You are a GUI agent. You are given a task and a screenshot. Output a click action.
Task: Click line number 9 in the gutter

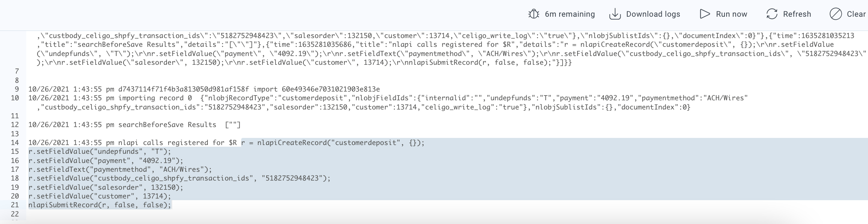click(17, 89)
